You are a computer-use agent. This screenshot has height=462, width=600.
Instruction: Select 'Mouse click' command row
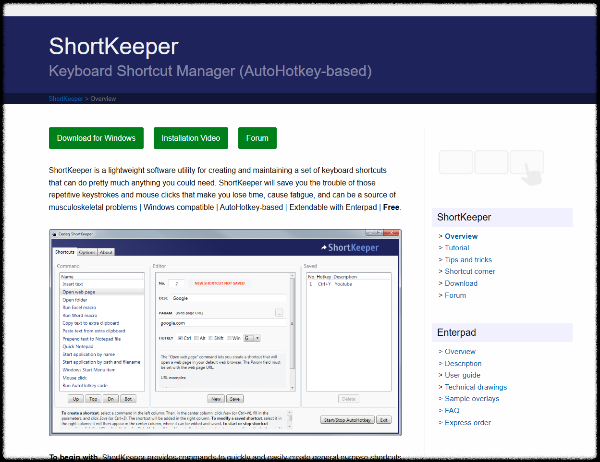point(102,378)
